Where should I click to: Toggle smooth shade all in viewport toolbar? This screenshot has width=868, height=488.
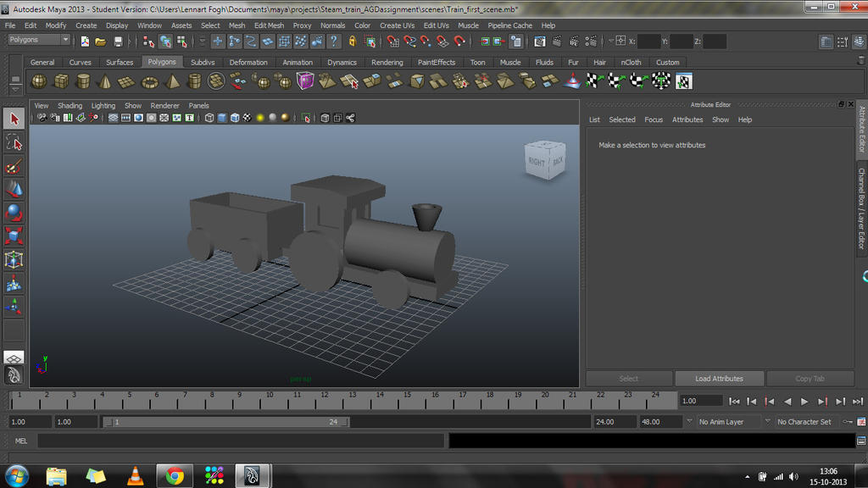222,118
